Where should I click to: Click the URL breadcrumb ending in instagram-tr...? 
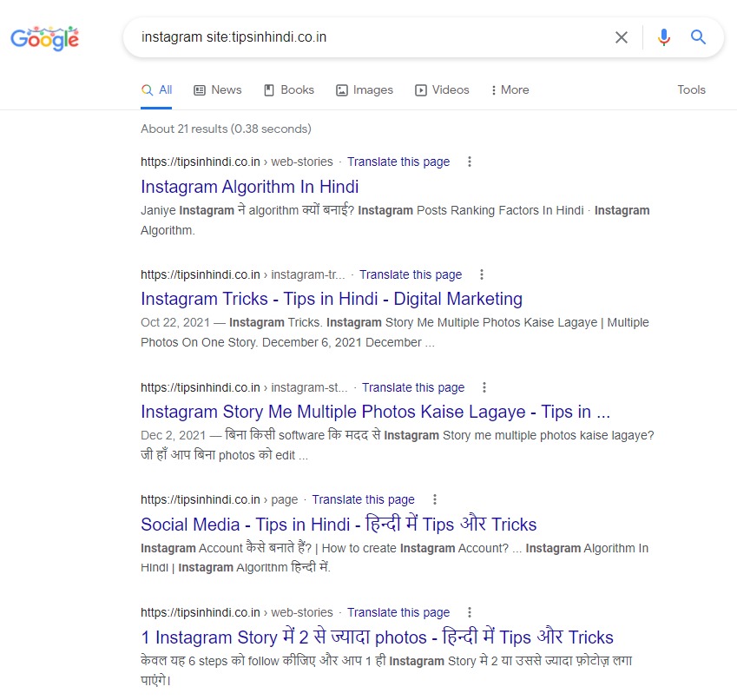pos(242,274)
